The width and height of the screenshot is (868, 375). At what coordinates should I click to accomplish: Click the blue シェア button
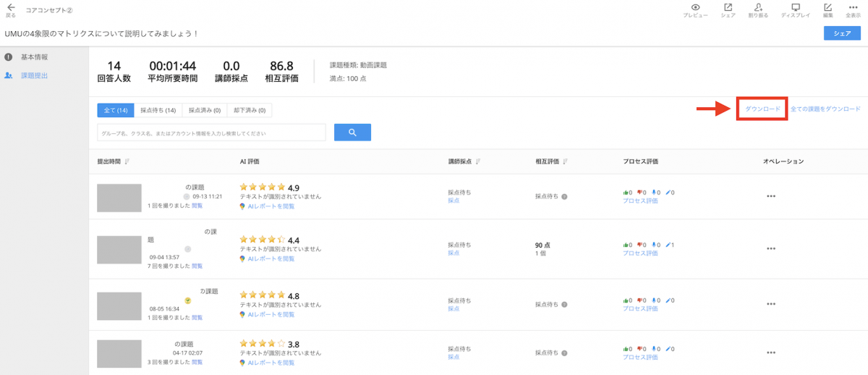point(841,33)
